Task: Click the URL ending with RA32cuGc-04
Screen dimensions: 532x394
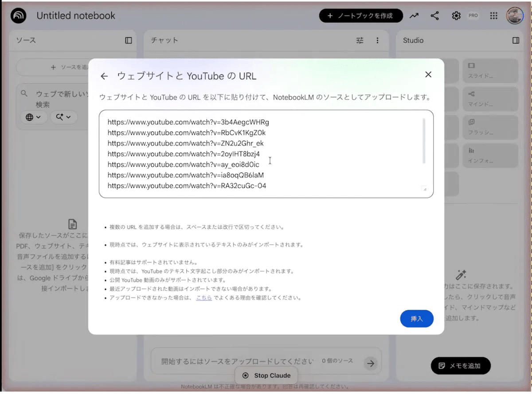Action: tap(187, 186)
